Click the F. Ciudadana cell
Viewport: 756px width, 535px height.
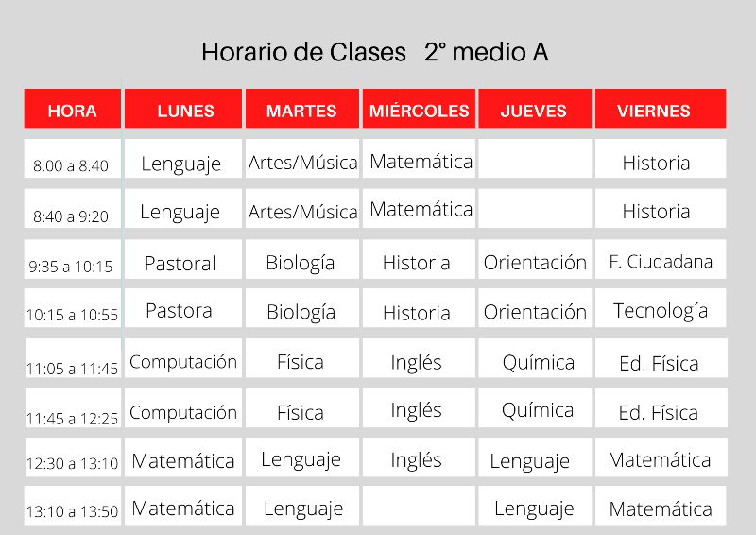click(661, 262)
